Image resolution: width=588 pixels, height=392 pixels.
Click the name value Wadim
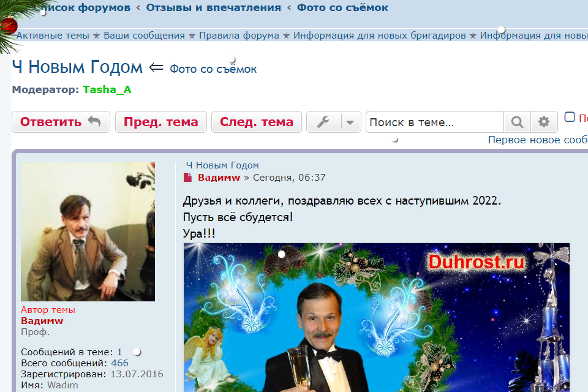pos(62,385)
